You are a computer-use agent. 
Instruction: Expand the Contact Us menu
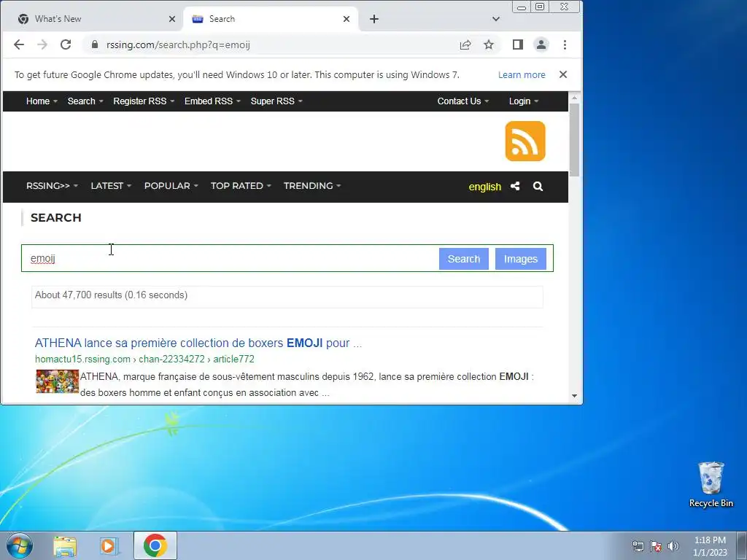tap(463, 101)
